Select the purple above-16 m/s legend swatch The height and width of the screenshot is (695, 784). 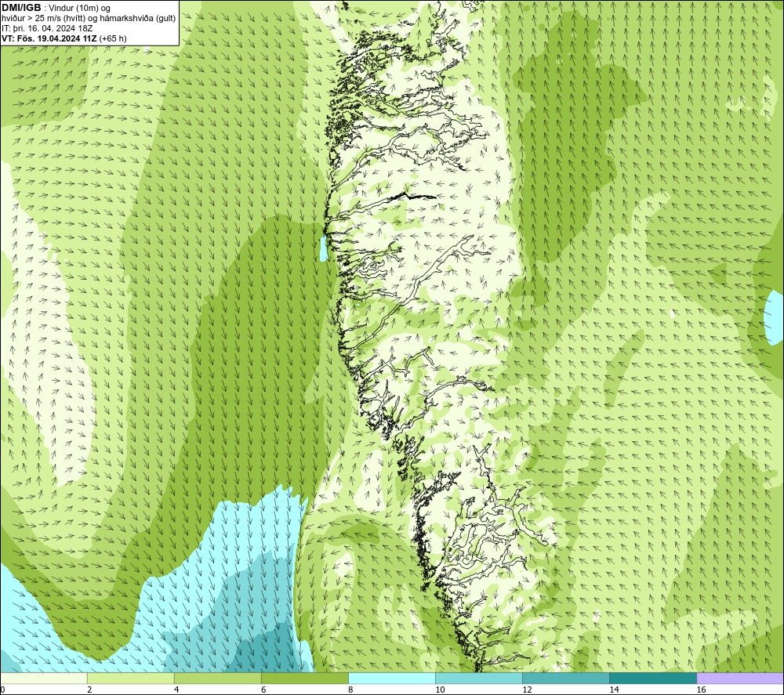click(740, 679)
